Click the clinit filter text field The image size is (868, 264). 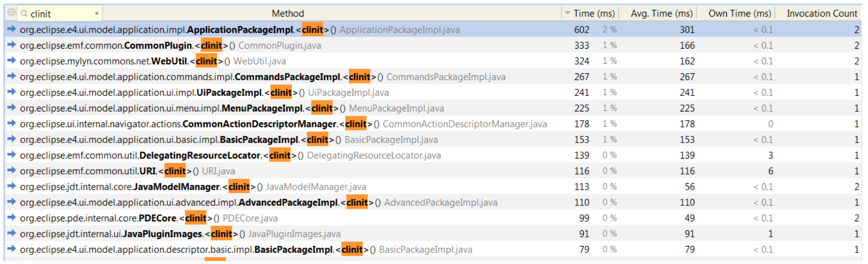click(59, 14)
